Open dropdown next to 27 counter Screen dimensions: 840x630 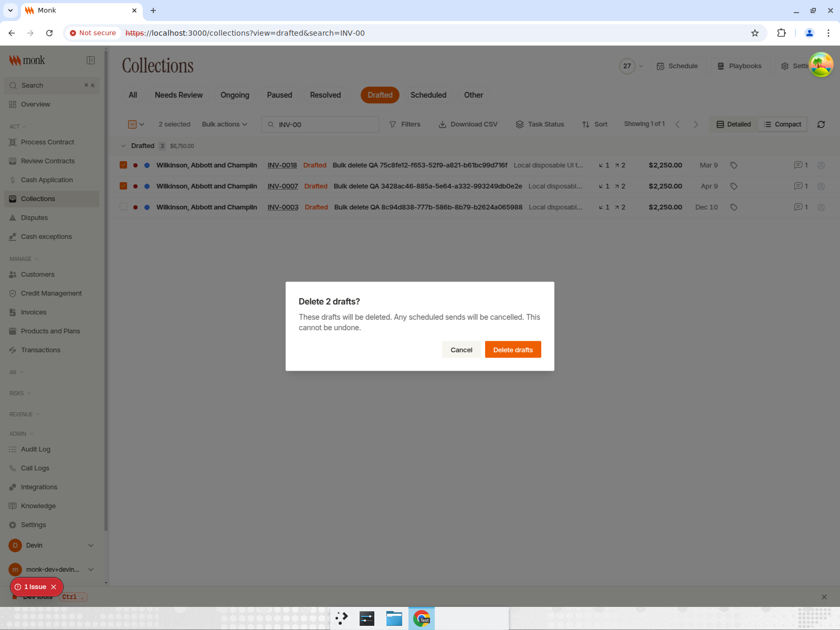(641, 66)
